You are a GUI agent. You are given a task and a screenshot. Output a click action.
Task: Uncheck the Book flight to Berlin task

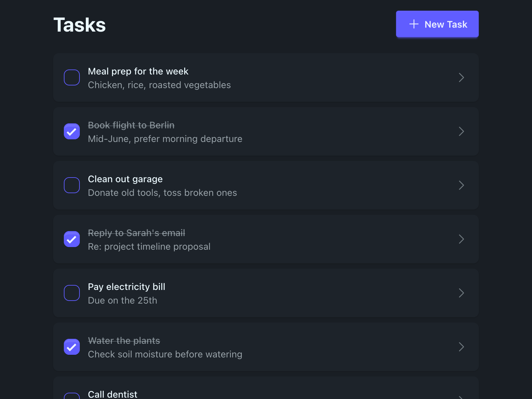[72, 131]
